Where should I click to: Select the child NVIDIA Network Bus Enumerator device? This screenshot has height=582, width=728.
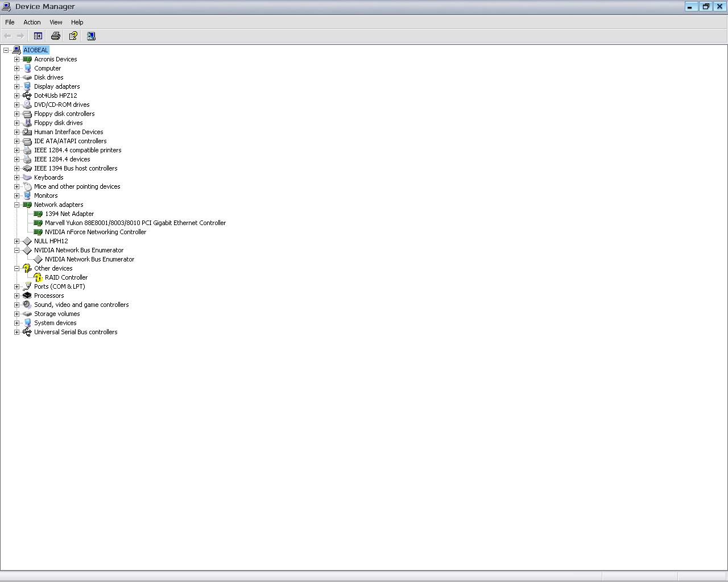[90, 259]
